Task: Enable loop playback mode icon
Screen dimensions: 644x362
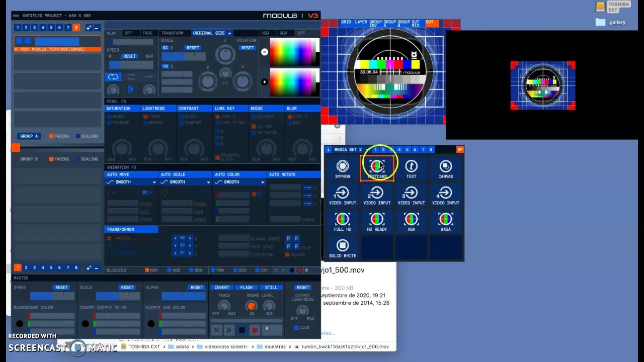Action: click(x=113, y=77)
